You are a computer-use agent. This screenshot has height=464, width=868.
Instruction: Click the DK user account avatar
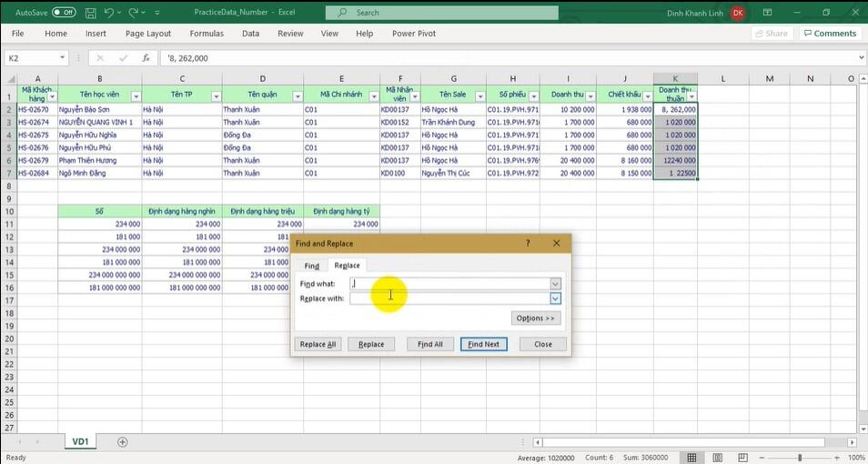coord(737,13)
